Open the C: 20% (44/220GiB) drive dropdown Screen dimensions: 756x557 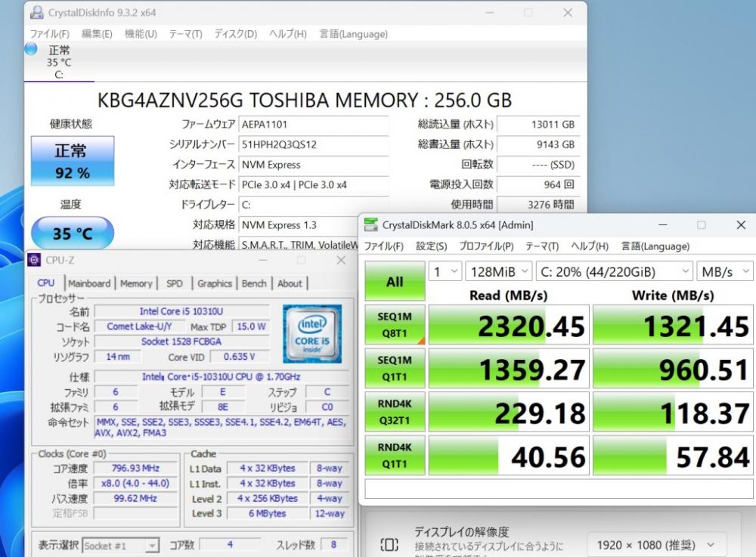tap(614, 272)
